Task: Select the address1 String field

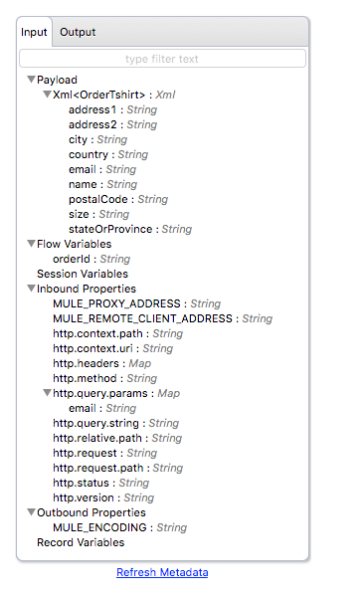Action: tap(113, 109)
